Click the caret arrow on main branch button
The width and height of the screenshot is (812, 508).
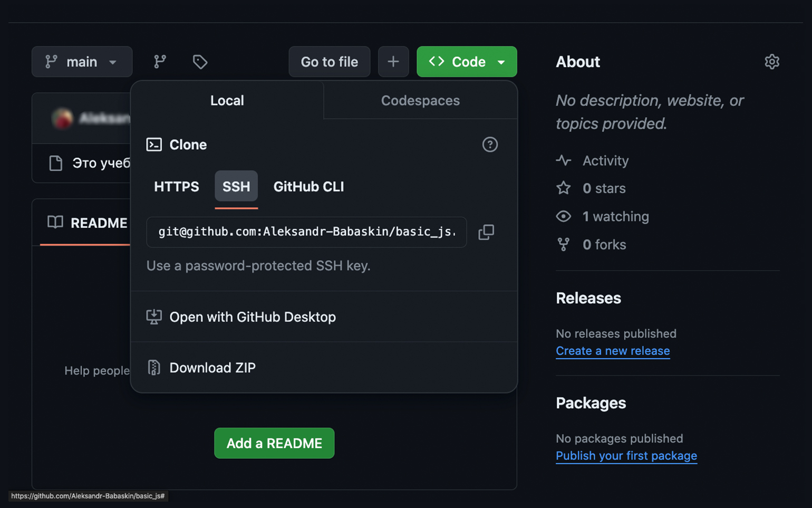click(x=113, y=62)
